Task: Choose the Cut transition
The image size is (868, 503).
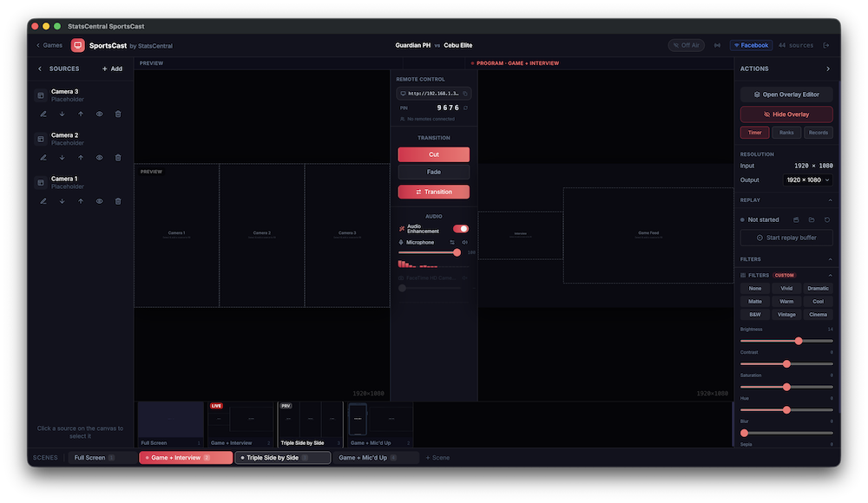Action: point(433,154)
